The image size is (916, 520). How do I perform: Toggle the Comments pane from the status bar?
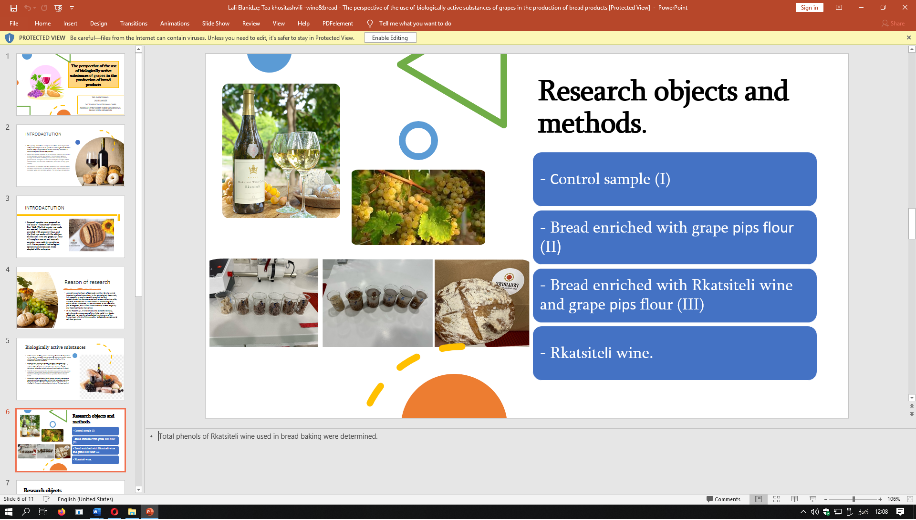[722, 498]
